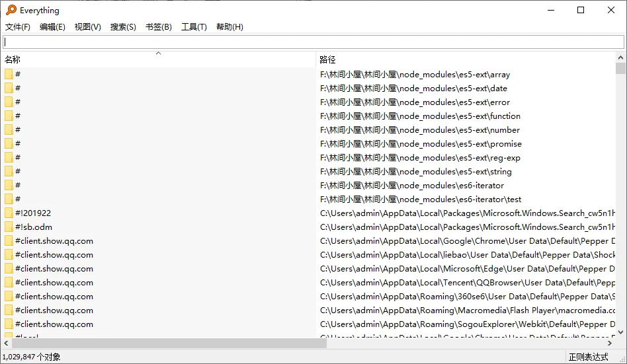Open the 文件(F) menu
The width and height of the screenshot is (627, 364).
[18, 27]
